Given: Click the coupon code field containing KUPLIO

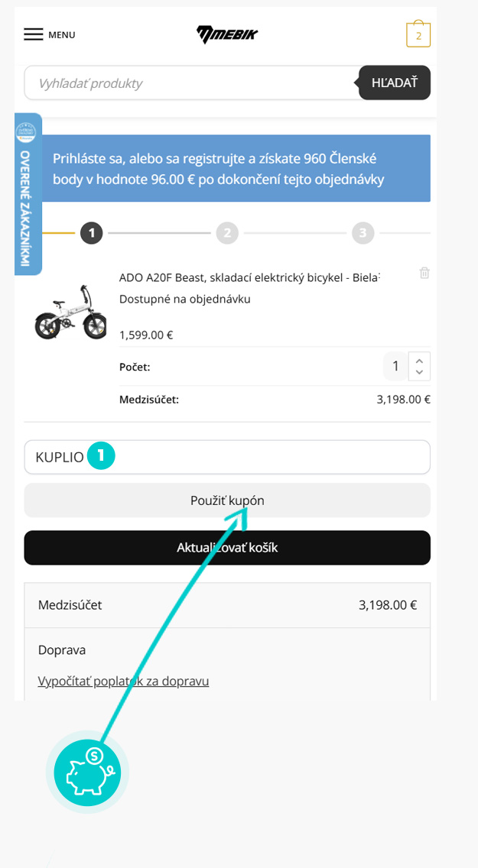Looking at the screenshot, I should (x=227, y=457).
